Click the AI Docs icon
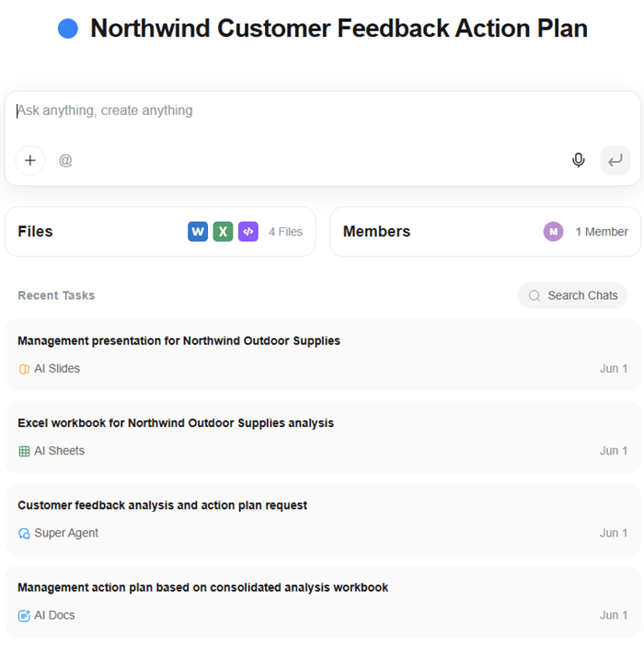This screenshot has width=644, height=646. pyautogui.click(x=24, y=616)
